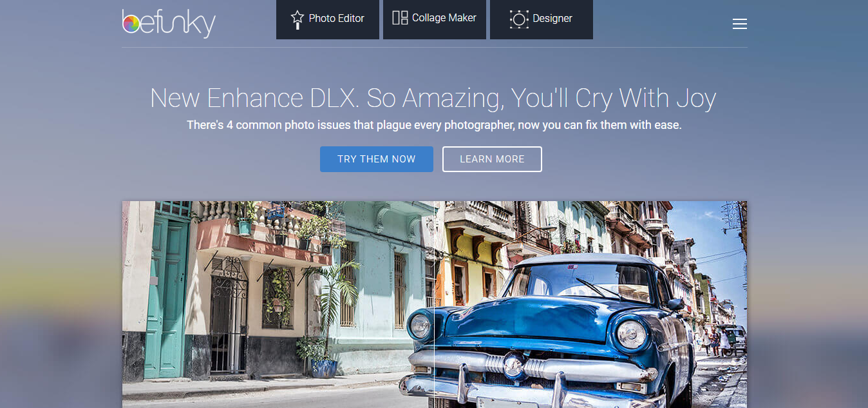
Task: Click the BeFunky logo wordmark
Action: click(169, 23)
